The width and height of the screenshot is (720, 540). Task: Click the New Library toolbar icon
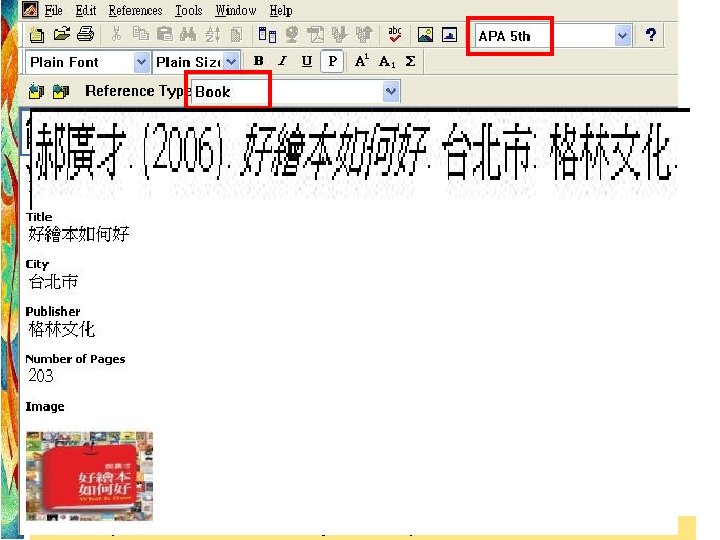click(36, 35)
